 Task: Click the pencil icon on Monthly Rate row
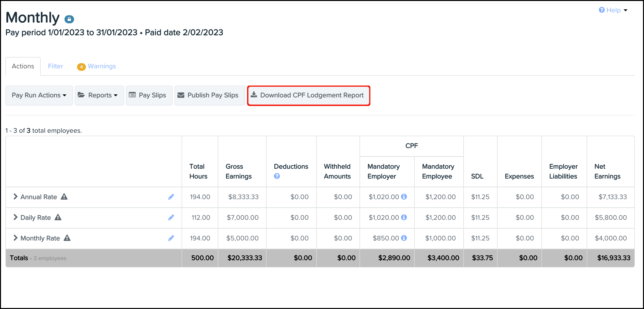(x=171, y=238)
